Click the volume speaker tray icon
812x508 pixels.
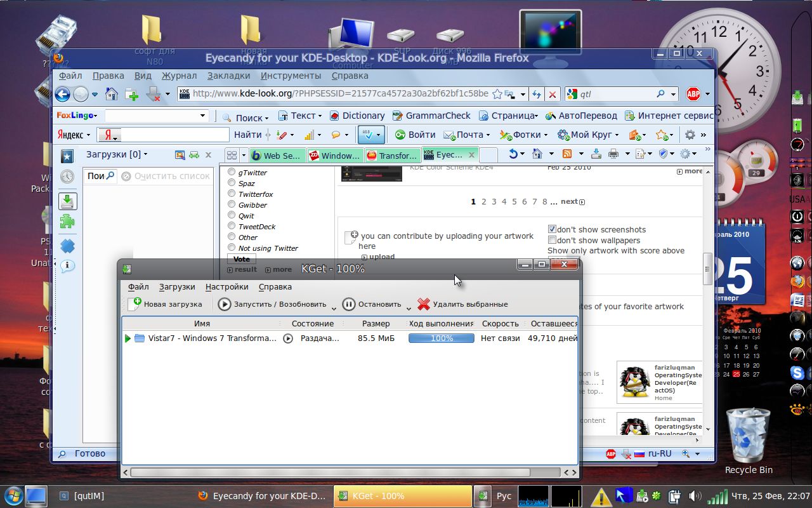(695, 496)
